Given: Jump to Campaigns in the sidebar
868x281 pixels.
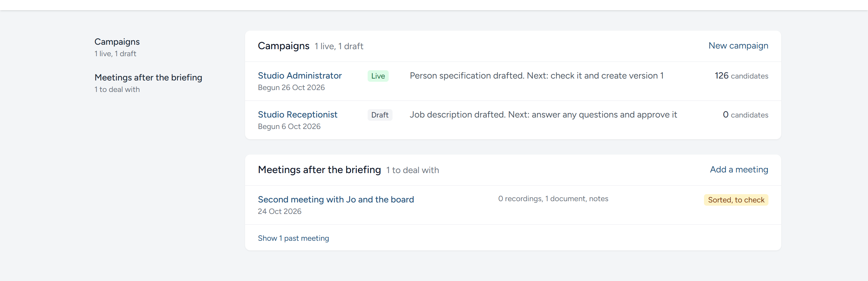Looking at the screenshot, I should pos(116,42).
